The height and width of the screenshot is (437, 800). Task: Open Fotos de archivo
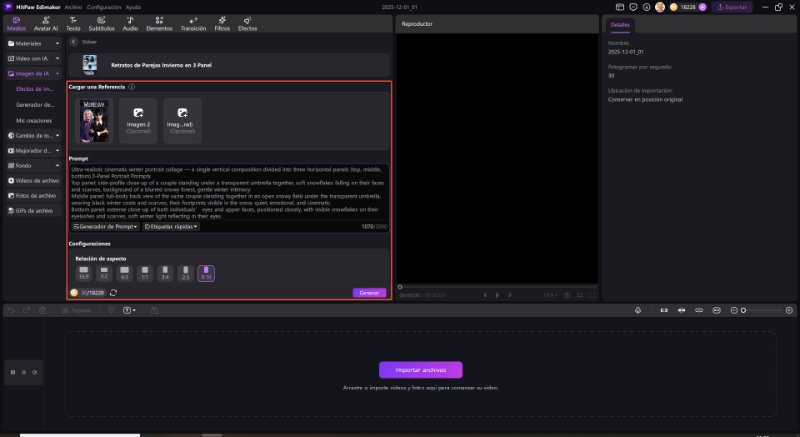(34, 196)
